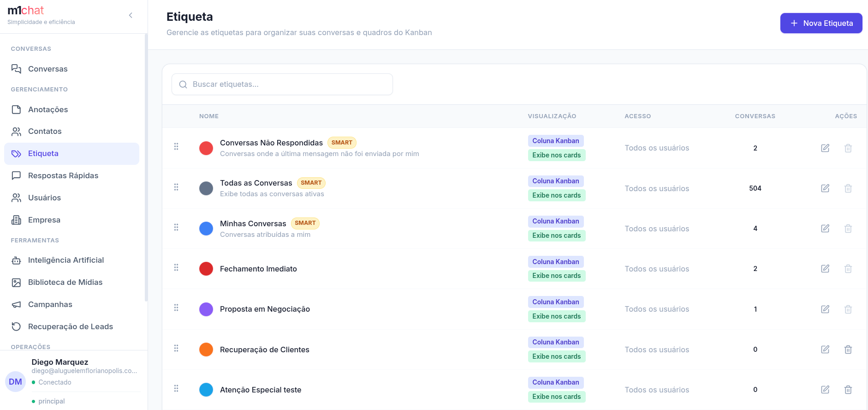The image size is (868, 410).
Task: Click the 504 conversation count
Action: pyautogui.click(x=755, y=188)
